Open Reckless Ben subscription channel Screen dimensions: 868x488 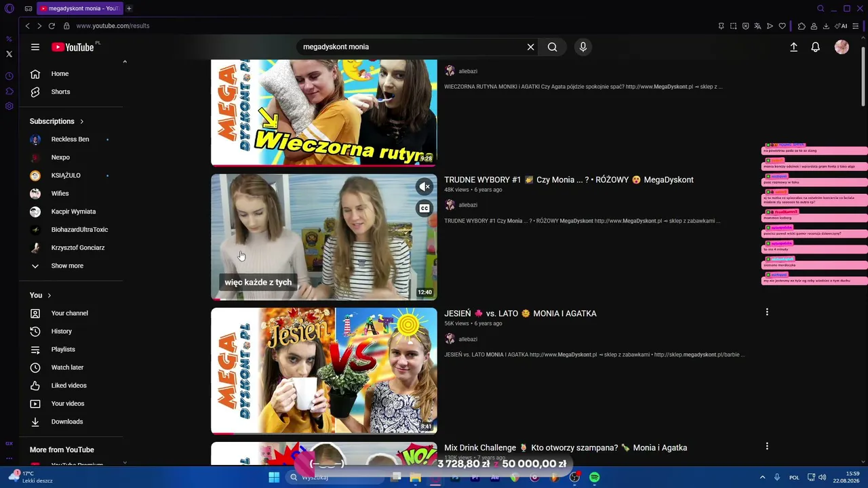(71, 140)
